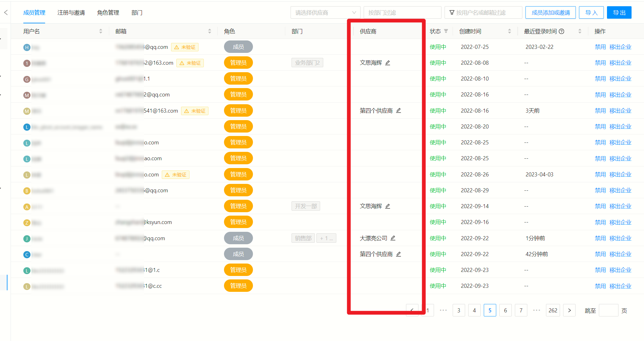Image resolution: width=644 pixels, height=341 pixels.
Task: Expand the +1 department badge in the 销售部 row
Action: point(326,238)
